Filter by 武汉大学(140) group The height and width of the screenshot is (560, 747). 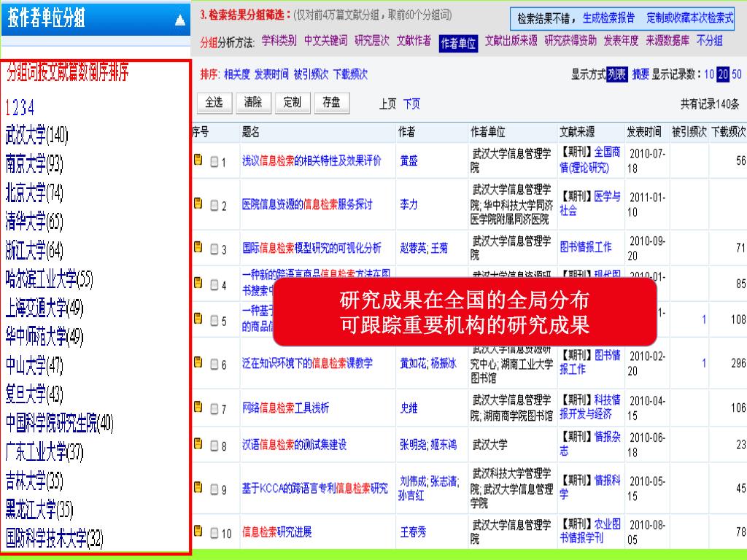click(36, 135)
